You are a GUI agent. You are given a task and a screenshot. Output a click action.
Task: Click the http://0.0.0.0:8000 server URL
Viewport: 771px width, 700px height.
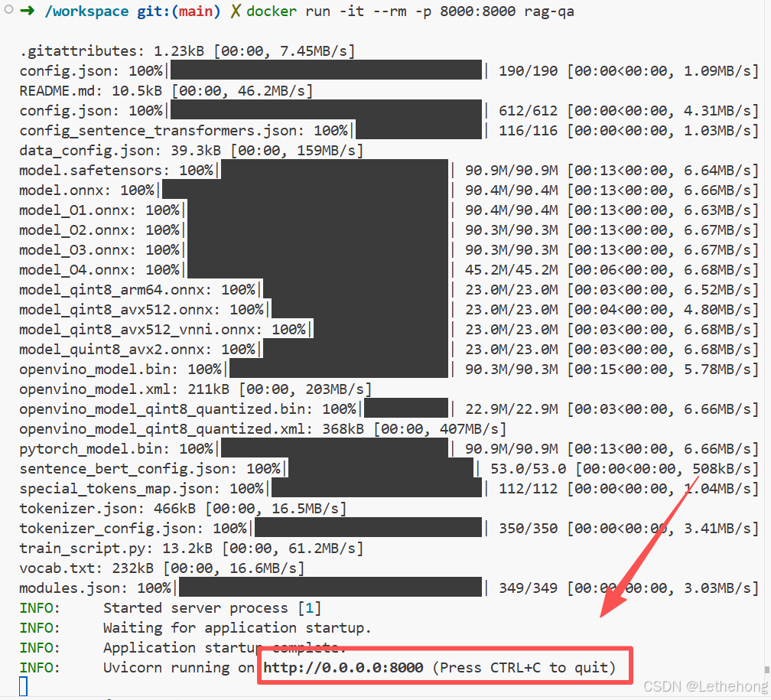click(343, 668)
